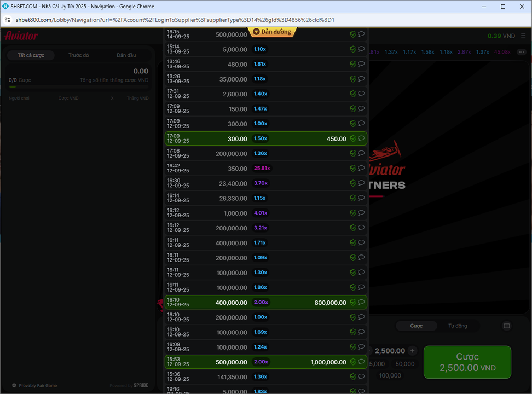Select the Cược manual bet mode
Screen dimensions: 532x394
click(x=417, y=326)
